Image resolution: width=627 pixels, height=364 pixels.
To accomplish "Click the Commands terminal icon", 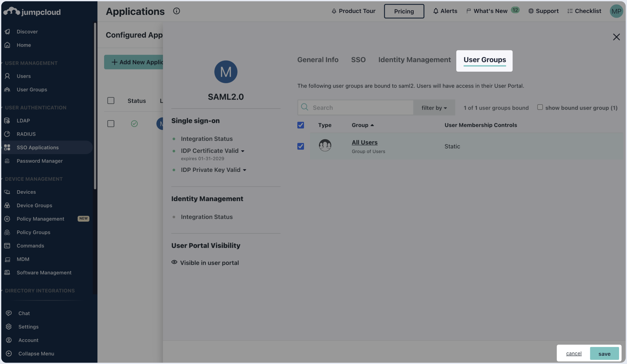I will coord(7,246).
